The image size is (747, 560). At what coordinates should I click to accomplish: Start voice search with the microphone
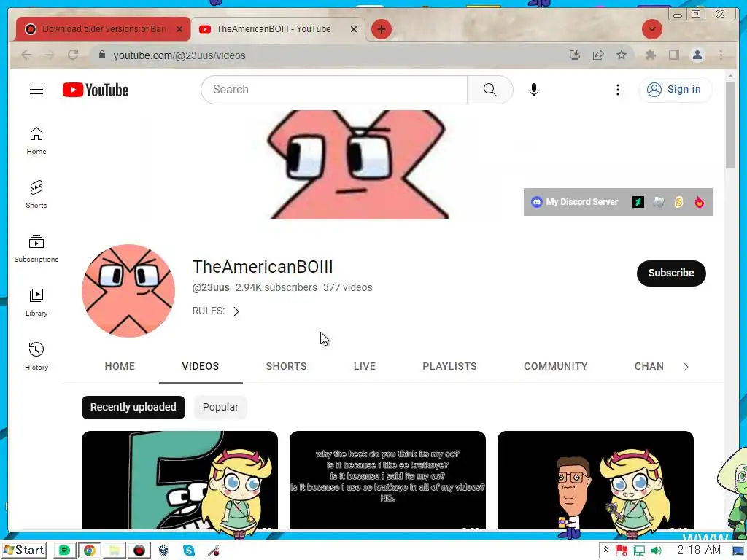point(533,90)
